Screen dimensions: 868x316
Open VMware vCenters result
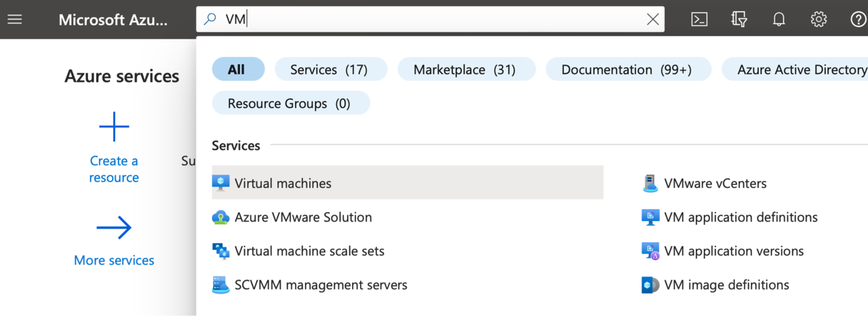pyautogui.click(x=715, y=183)
